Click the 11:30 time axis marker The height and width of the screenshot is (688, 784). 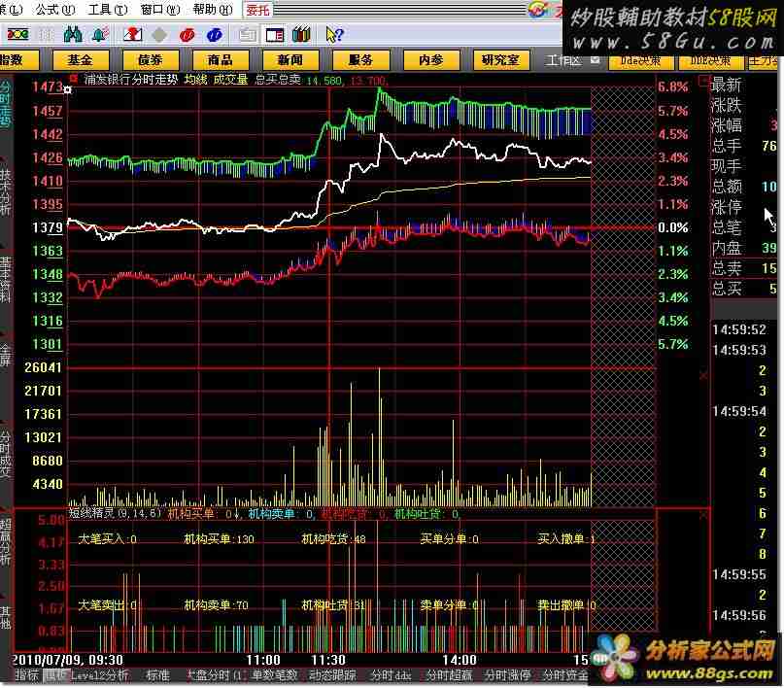(328, 660)
